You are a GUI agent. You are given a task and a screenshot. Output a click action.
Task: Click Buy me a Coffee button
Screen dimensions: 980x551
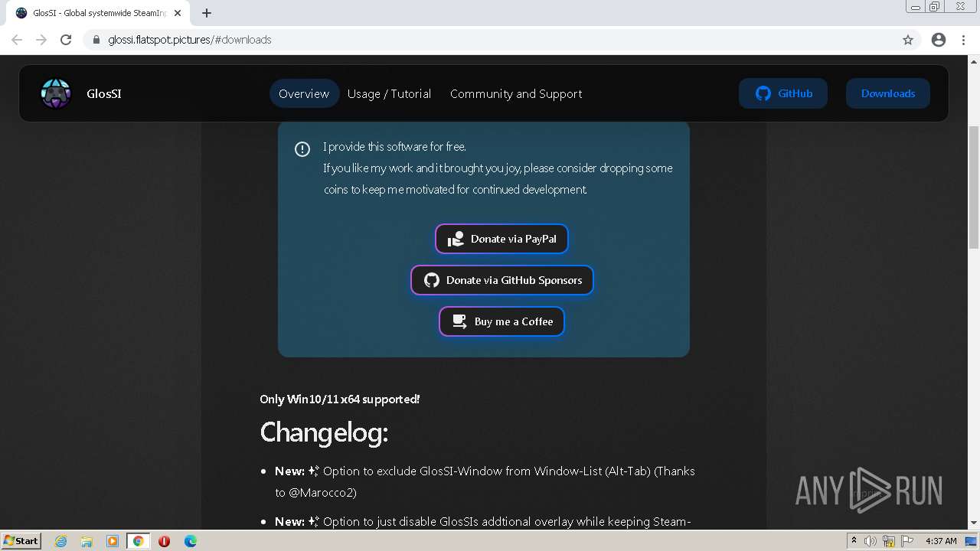501,321
